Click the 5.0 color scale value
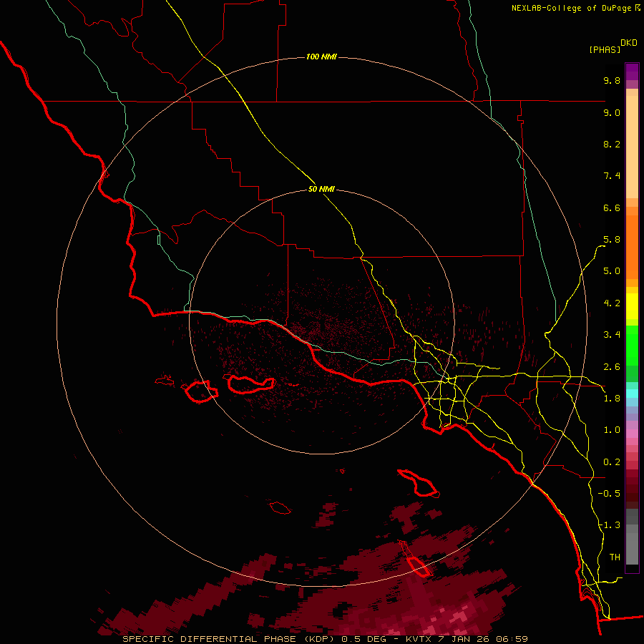The width and height of the screenshot is (644, 644). point(612,271)
